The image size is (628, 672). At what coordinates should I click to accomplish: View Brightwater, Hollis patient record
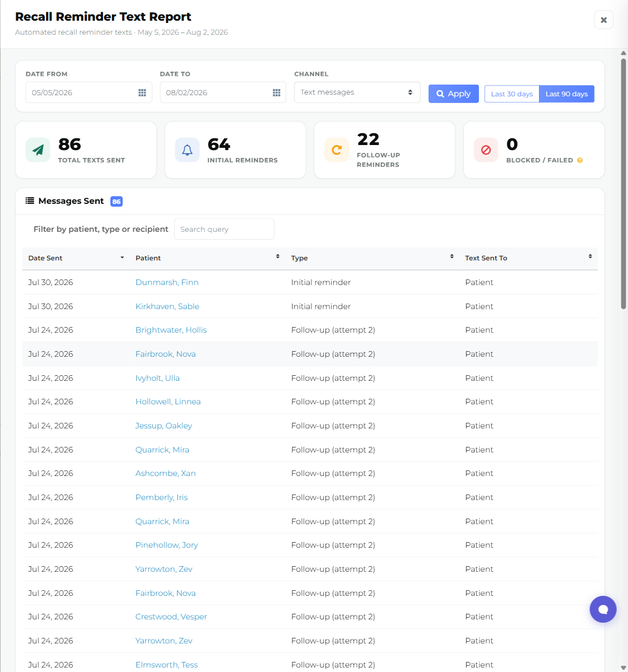pos(171,330)
